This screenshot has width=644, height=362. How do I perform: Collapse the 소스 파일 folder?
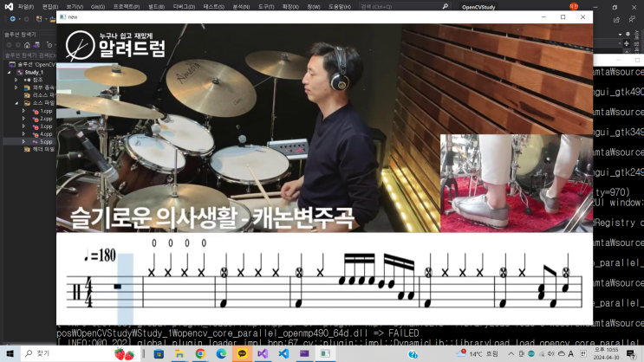(x=16, y=103)
